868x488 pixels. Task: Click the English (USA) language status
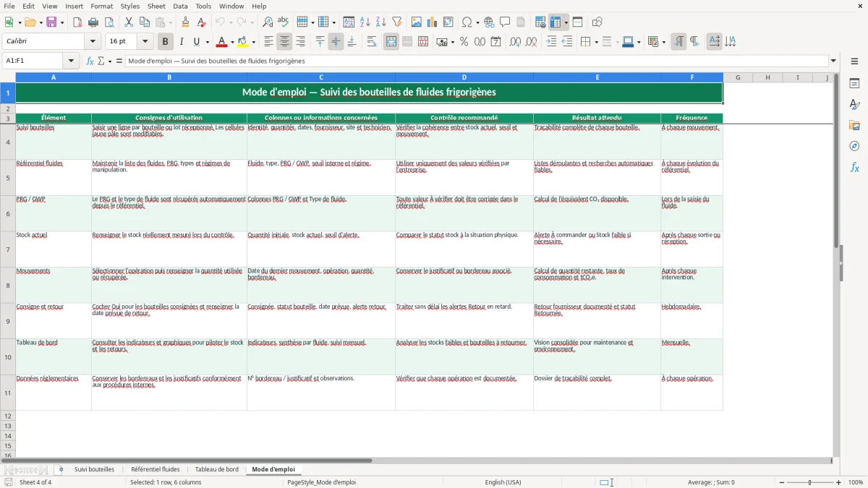click(503, 482)
